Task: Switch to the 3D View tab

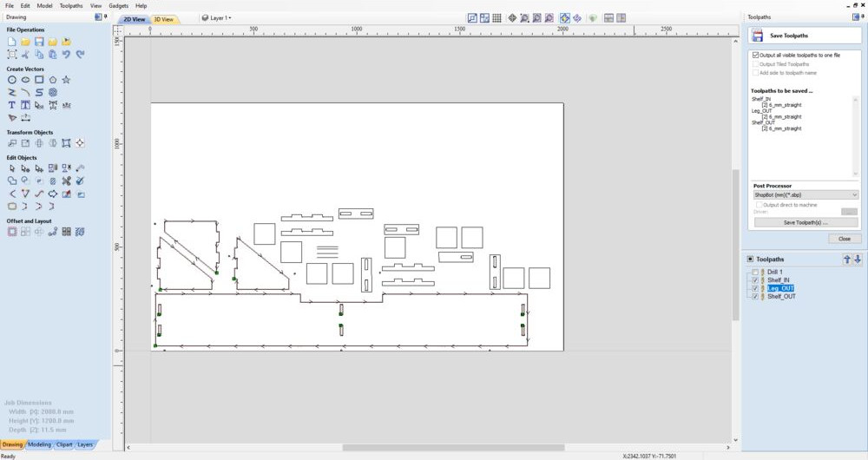Action: click(x=164, y=19)
